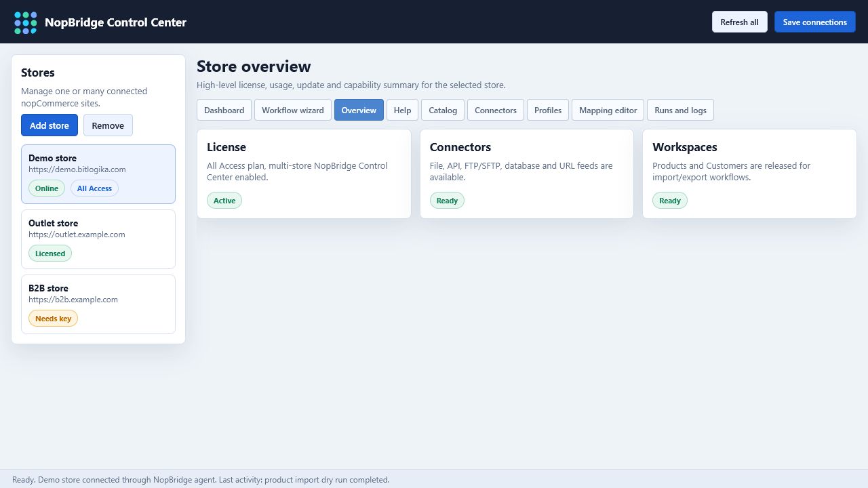Click the Products and Customers description text
Screen dimensions: 868x488
point(731,171)
